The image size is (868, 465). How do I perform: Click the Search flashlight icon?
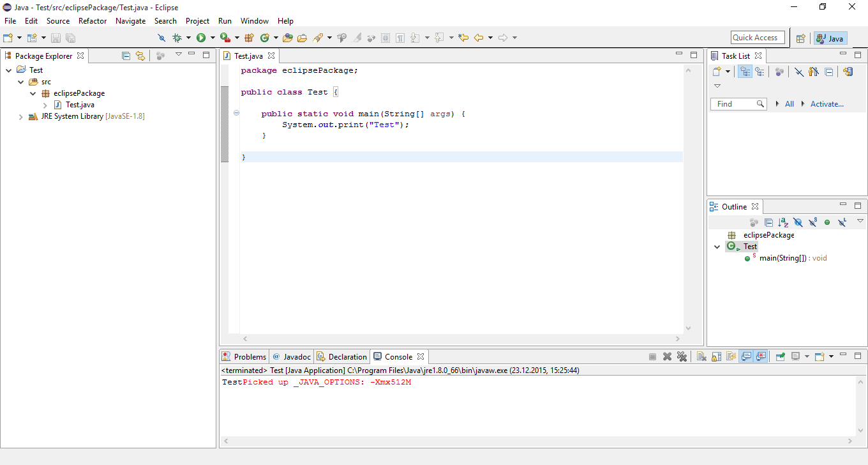[x=318, y=38]
